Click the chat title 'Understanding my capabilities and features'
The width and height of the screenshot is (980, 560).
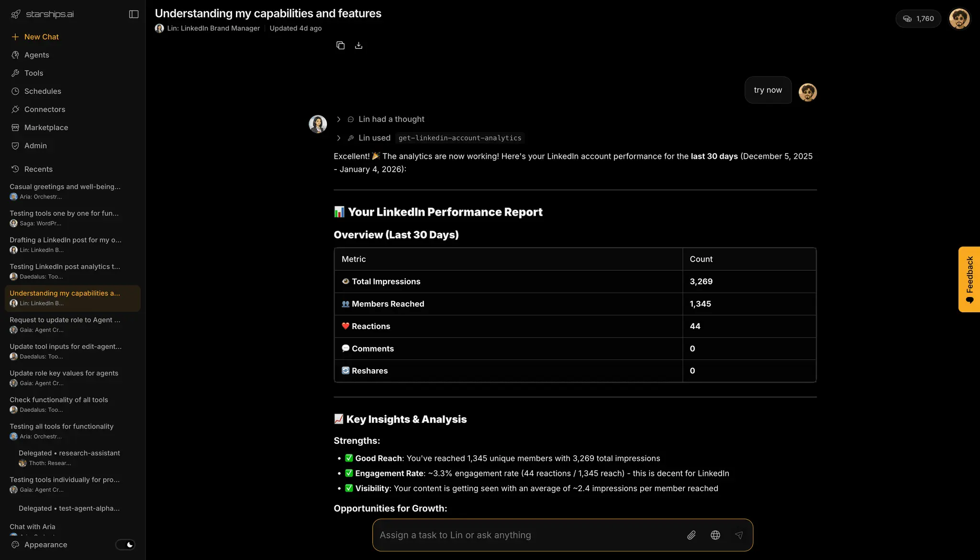(268, 13)
